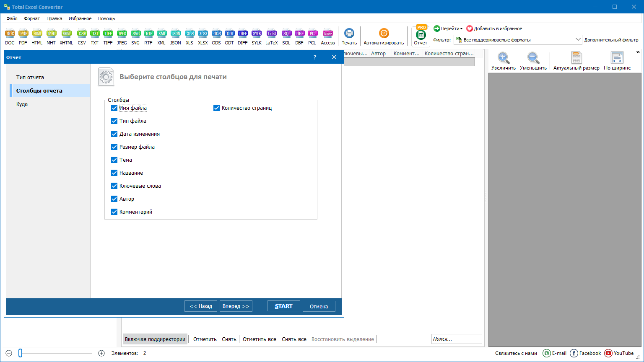Disable the Автор column checkbox
Screen dimensions: 644x362
coord(114,199)
